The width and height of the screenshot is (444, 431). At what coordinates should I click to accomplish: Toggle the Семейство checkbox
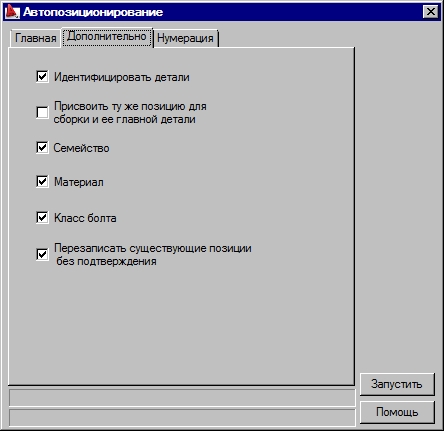click(42, 147)
